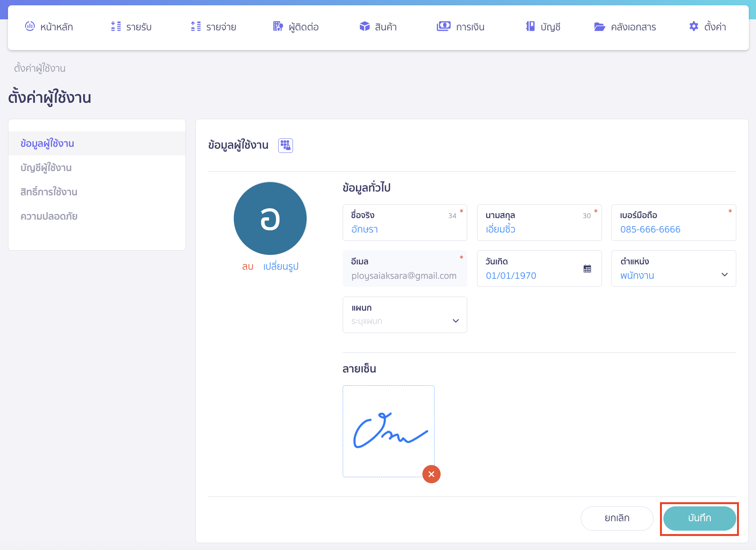
Task: Expand the ตำแหน่ง dropdown
Action: 724,275
